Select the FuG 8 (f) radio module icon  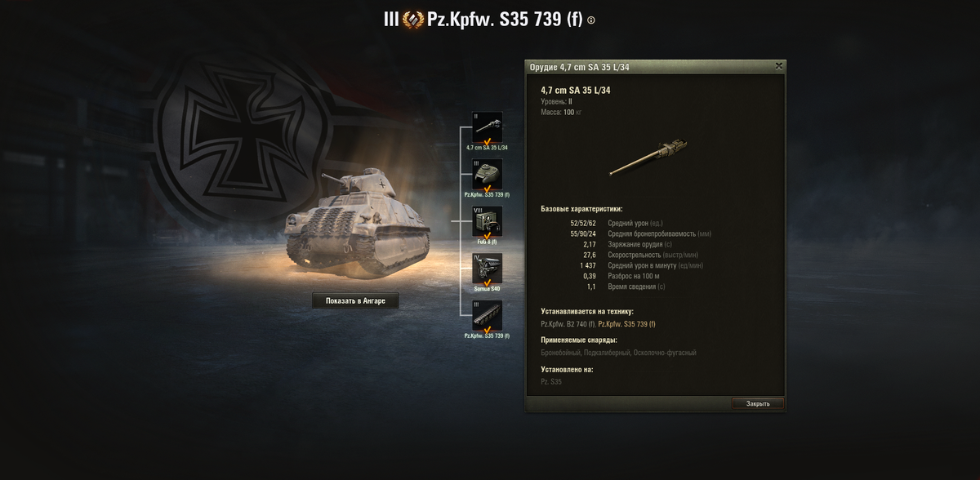(488, 221)
